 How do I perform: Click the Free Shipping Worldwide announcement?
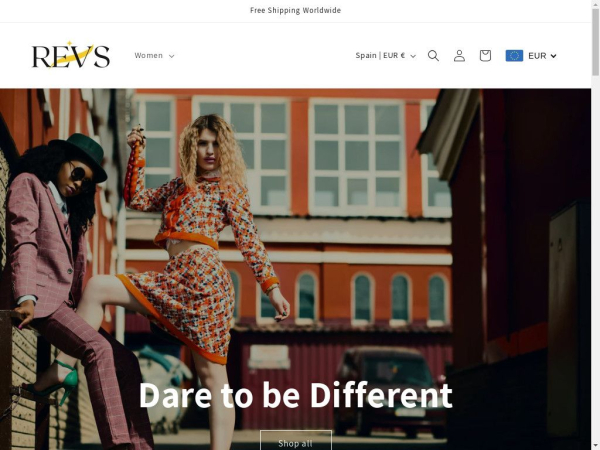tap(295, 10)
